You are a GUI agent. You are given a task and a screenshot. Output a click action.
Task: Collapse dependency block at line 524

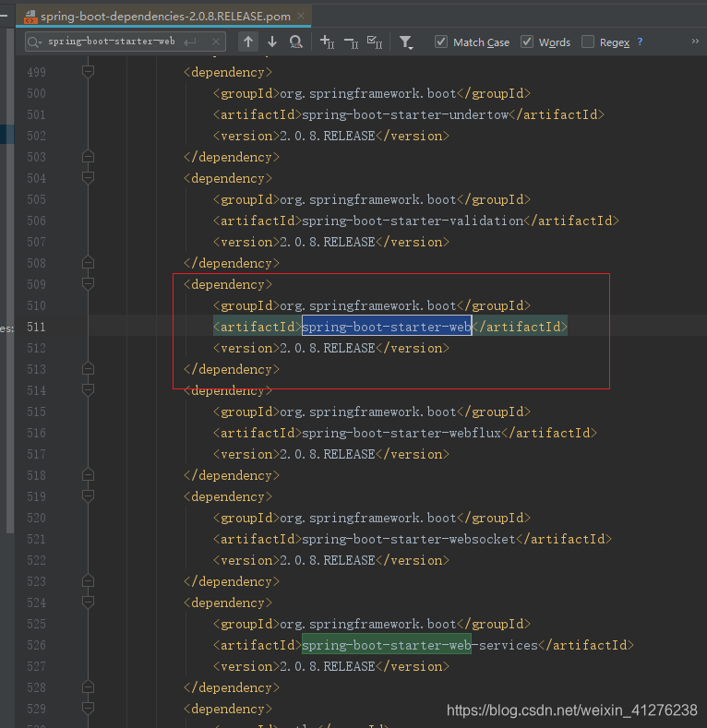pyautogui.click(x=89, y=603)
